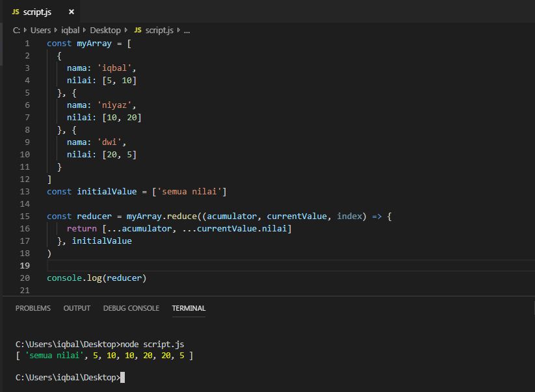Focus the terminal command prompt cursor
This screenshot has height=392, width=535.
pyautogui.click(x=122, y=377)
